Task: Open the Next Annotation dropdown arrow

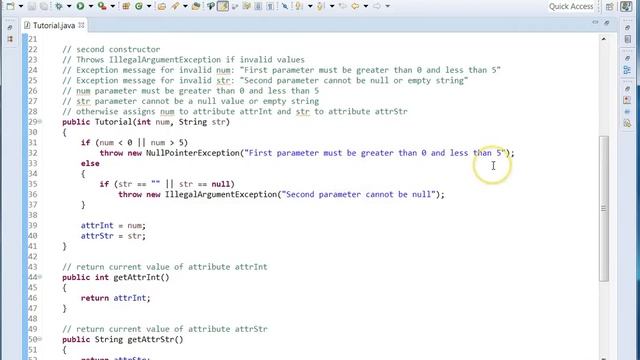Action: 310,6
